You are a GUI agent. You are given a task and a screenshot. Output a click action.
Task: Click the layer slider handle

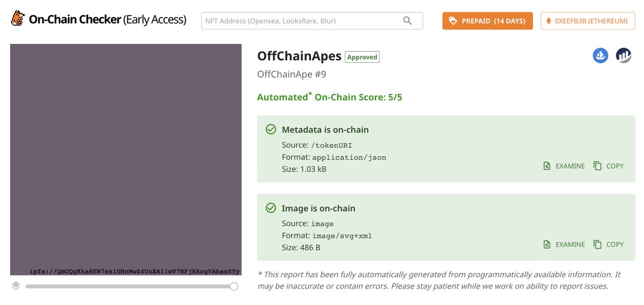point(233,286)
